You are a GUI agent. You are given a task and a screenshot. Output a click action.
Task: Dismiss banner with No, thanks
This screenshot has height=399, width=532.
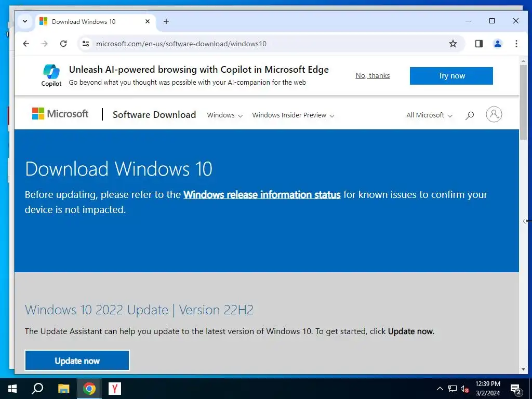click(x=373, y=76)
